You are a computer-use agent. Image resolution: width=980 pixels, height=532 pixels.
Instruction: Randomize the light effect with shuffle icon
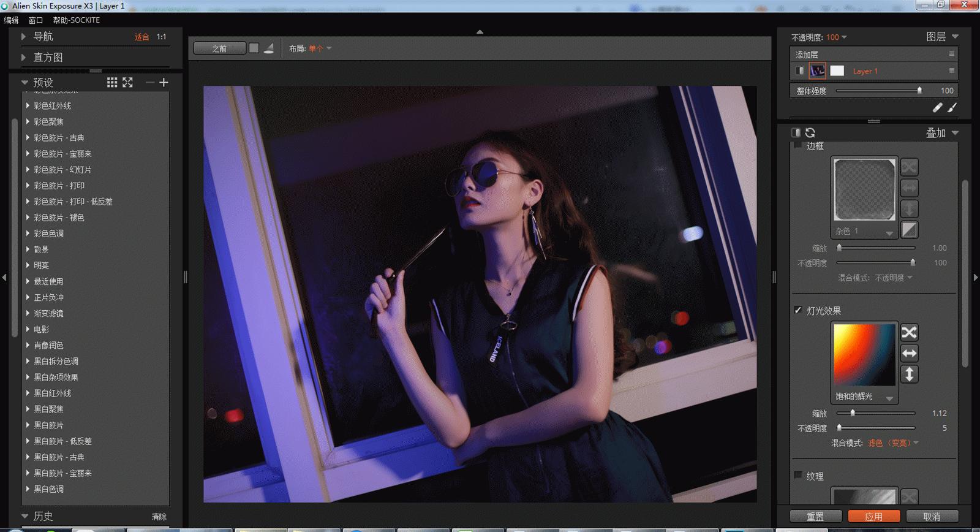point(909,332)
